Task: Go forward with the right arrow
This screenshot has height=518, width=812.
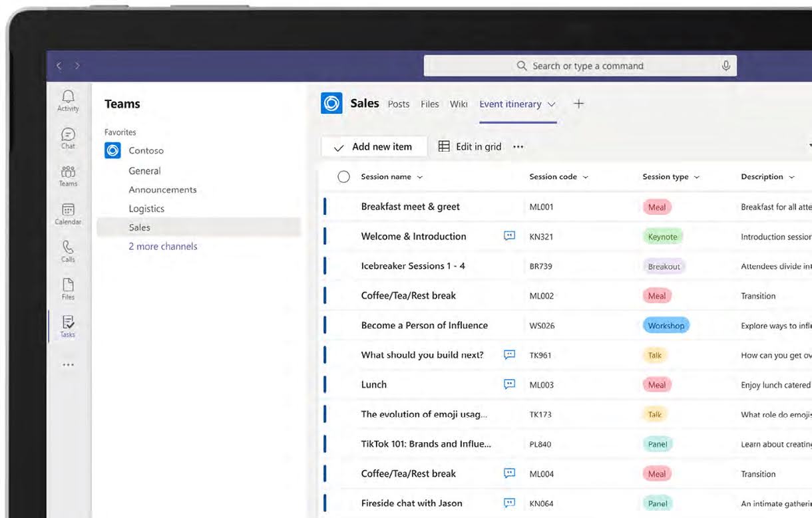Action: click(x=77, y=66)
